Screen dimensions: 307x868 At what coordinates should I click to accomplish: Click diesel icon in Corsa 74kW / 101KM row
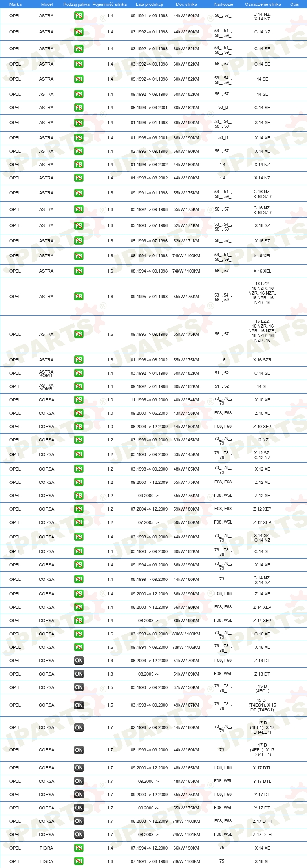point(79,835)
